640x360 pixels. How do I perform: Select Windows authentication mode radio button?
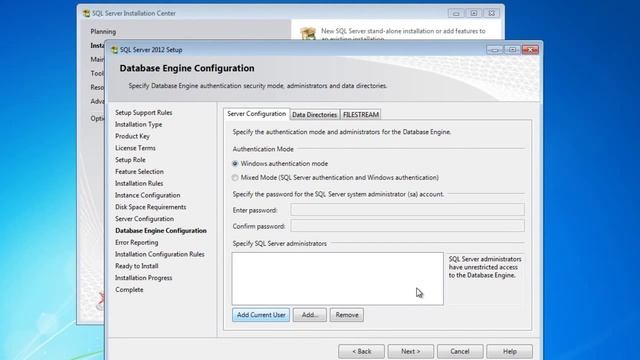(x=235, y=164)
